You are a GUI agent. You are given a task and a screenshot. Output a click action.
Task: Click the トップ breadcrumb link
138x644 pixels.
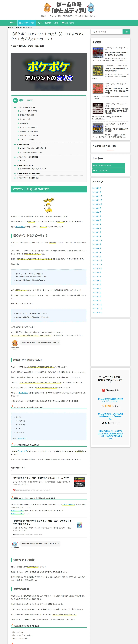click(x=11, y=27)
